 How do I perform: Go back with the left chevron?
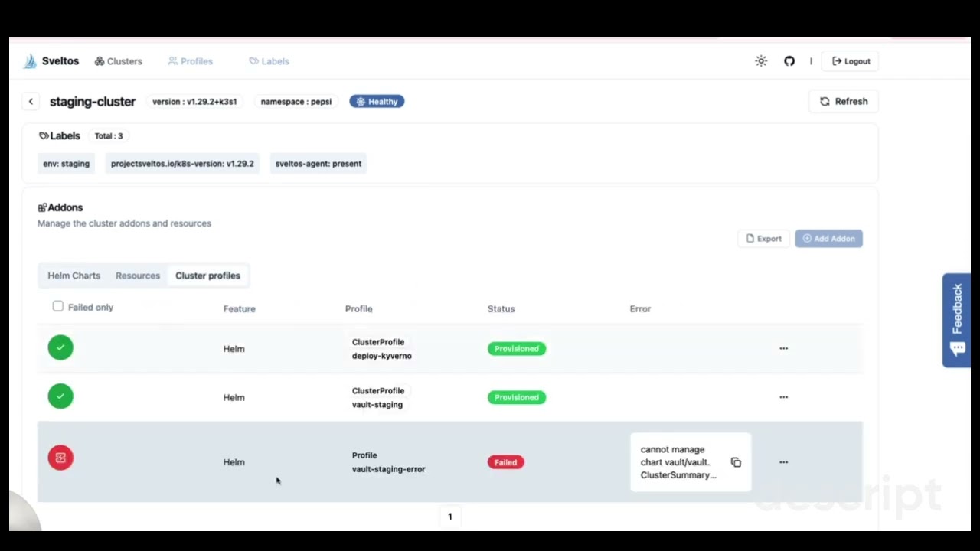point(31,101)
